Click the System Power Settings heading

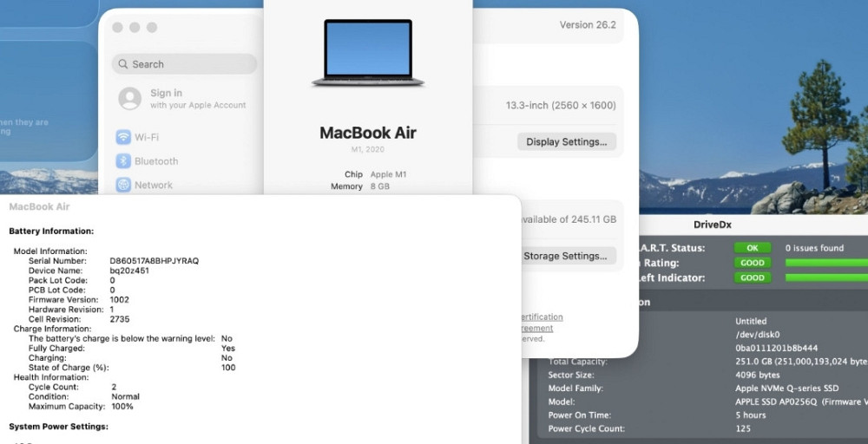[x=59, y=427]
